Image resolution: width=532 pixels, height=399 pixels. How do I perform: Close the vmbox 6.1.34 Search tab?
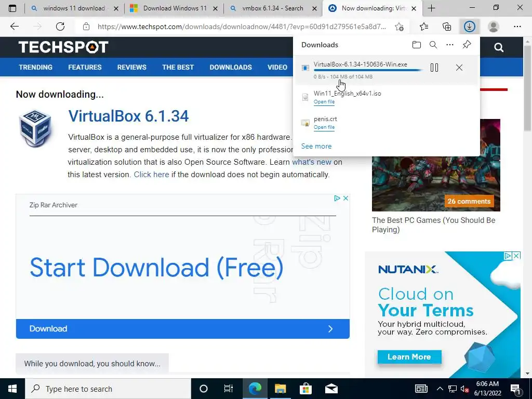(x=314, y=8)
